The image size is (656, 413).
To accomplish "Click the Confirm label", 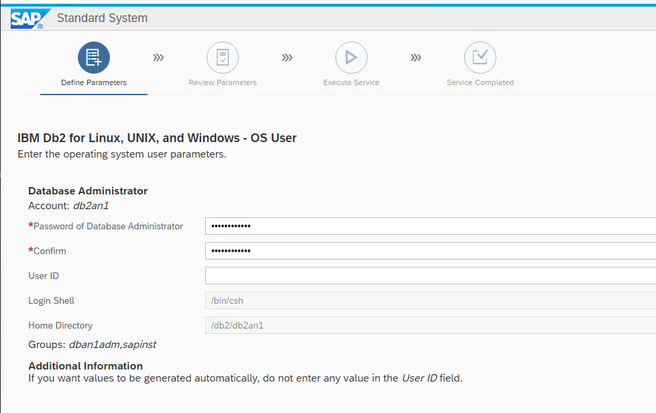I will point(50,251).
